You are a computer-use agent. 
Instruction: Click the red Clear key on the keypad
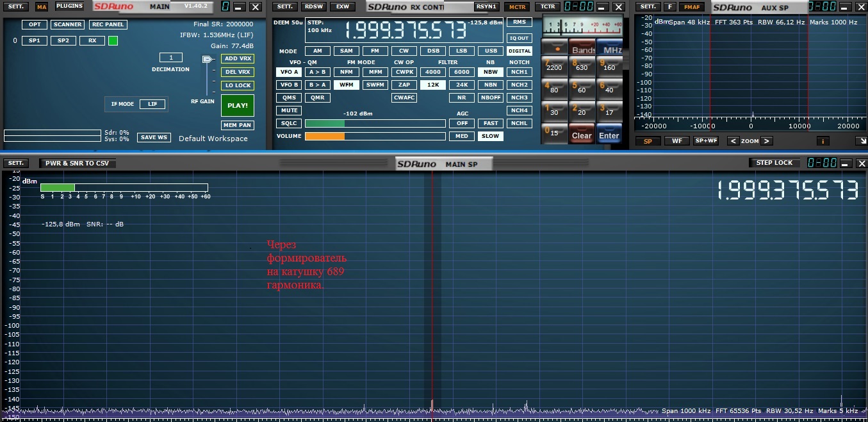[582, 133]
